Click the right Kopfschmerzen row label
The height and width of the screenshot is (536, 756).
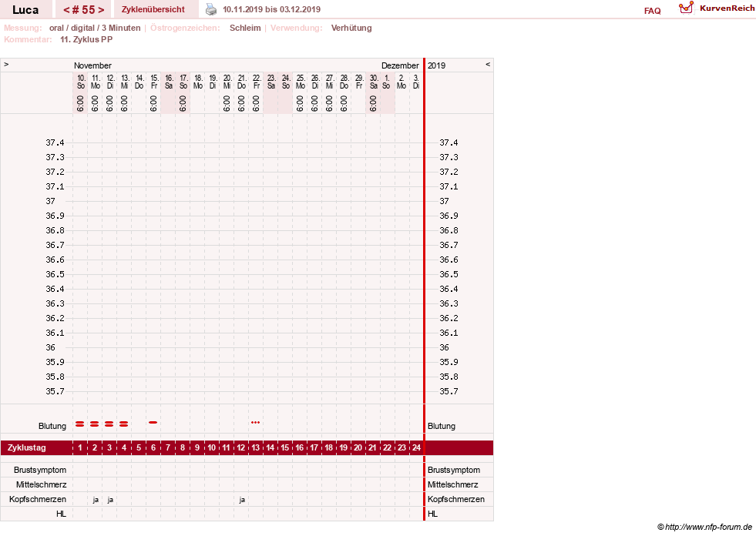pyautogui.click(x=455, y=499)
